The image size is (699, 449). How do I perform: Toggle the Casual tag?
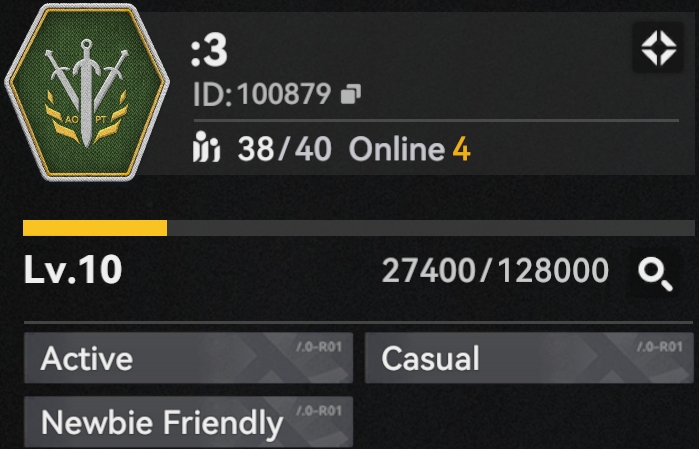530,358
